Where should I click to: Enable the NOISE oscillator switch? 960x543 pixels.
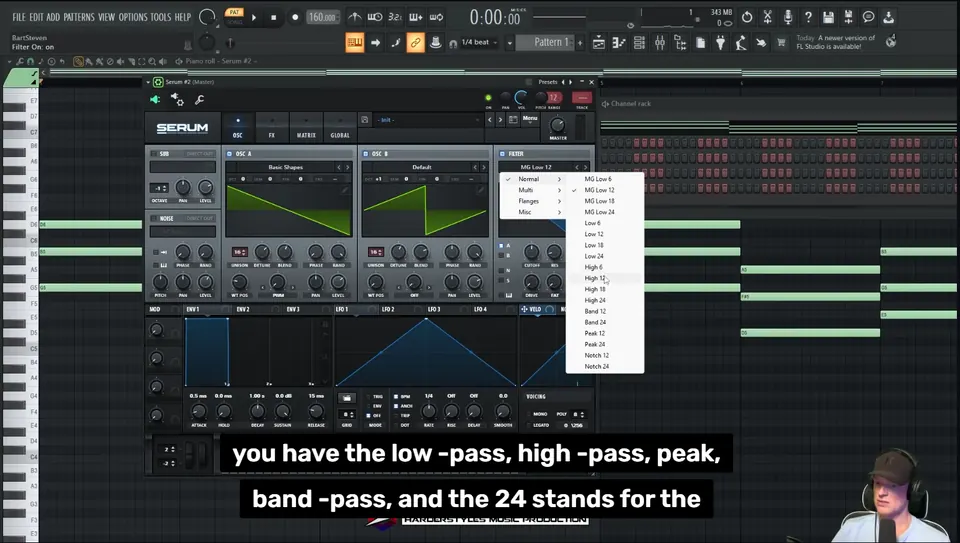pos(154,218)
